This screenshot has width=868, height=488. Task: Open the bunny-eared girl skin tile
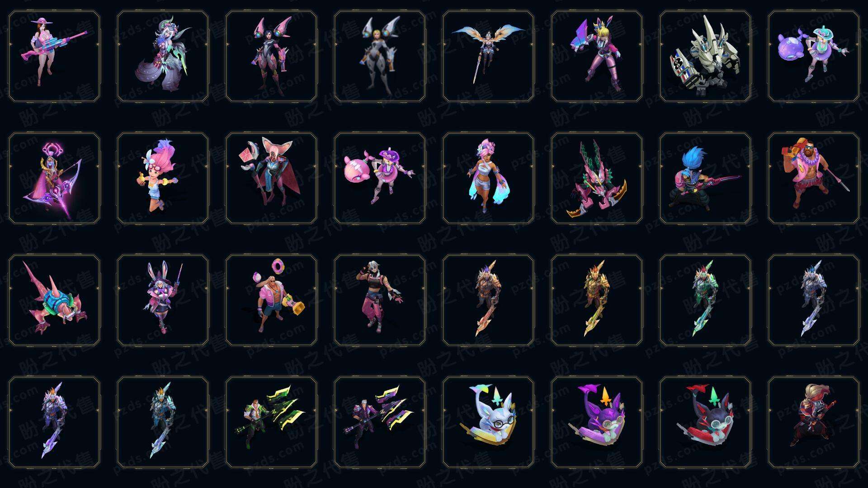click(x=163, y=300)
